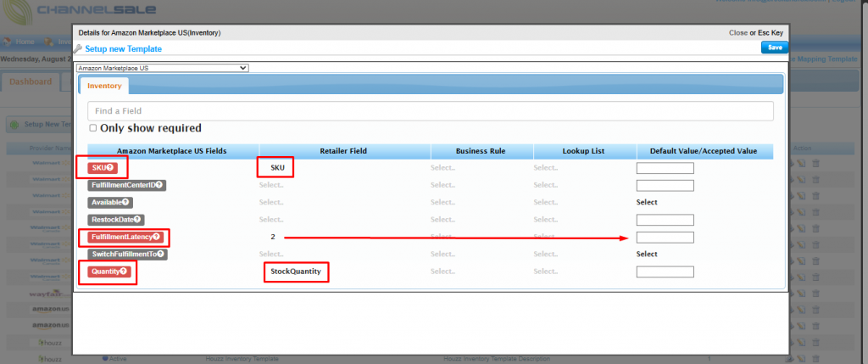
Task: Click the Default Value input for SKU row
Action: pos(665,168)
